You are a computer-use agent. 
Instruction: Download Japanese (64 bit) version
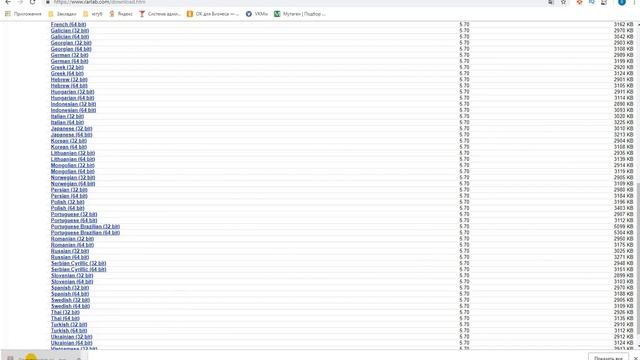tap(71, 135)
